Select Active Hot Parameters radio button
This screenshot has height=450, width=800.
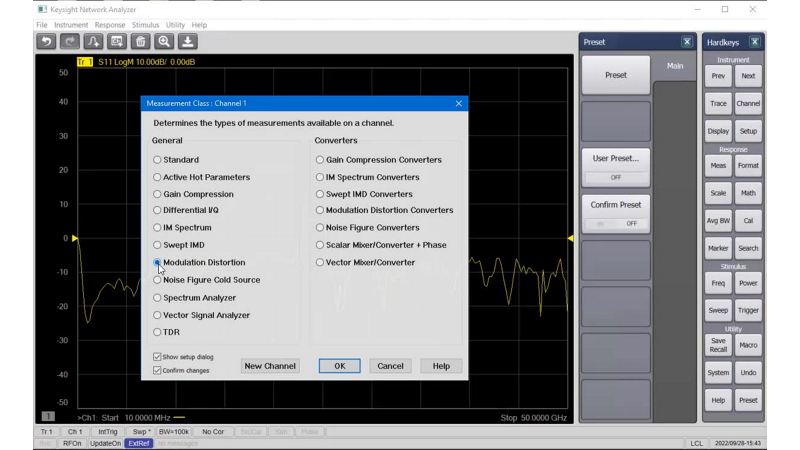pos(157,177)
